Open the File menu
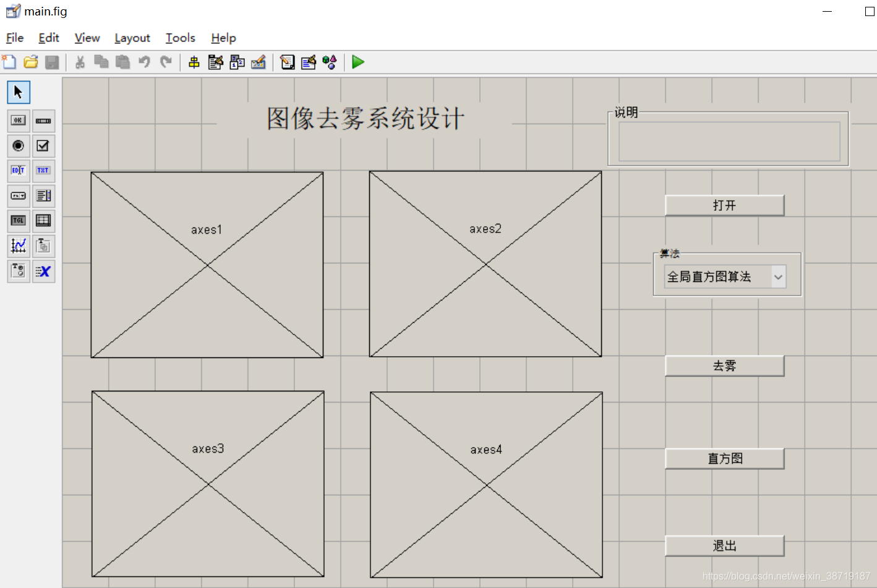The image size is (877, 588). tap(15, 38)
